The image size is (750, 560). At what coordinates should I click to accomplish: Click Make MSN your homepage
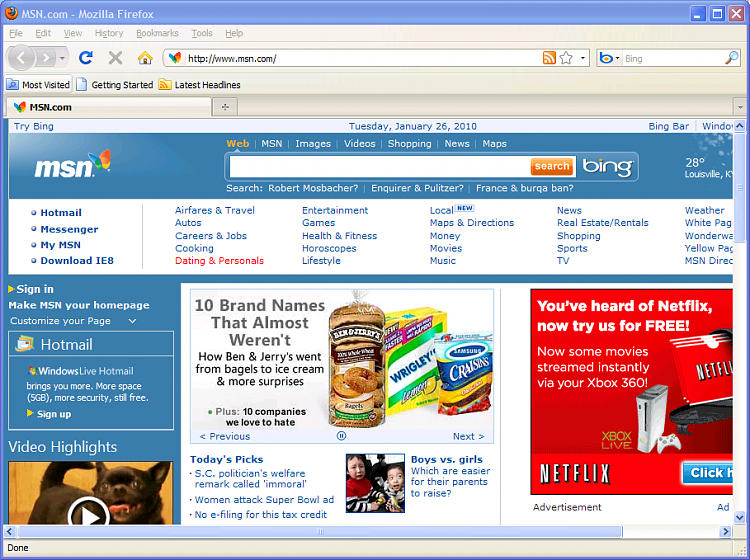pos(79,305)
